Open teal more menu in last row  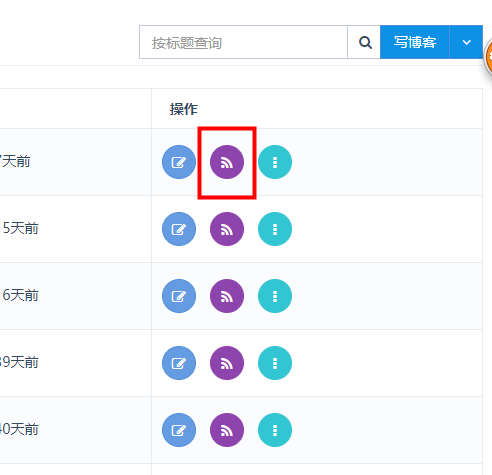click(275, 430)
